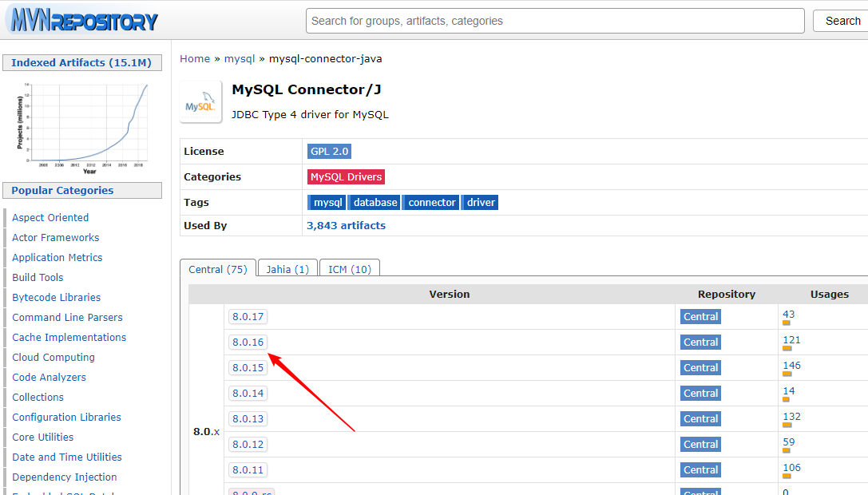Image resolution: width=868 pixels, height=495 pixels.
Task: Open the mysql group breadcrumb
Action: click(240, 59)
